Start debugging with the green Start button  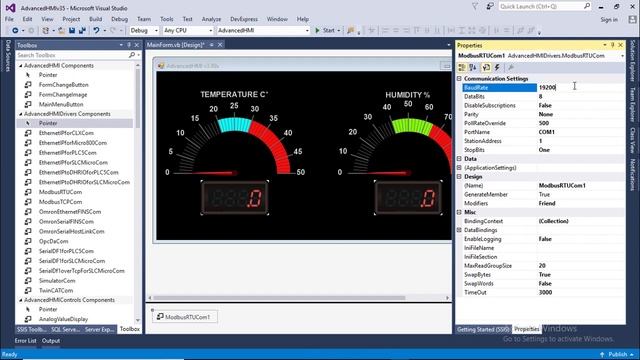[325, 31]
